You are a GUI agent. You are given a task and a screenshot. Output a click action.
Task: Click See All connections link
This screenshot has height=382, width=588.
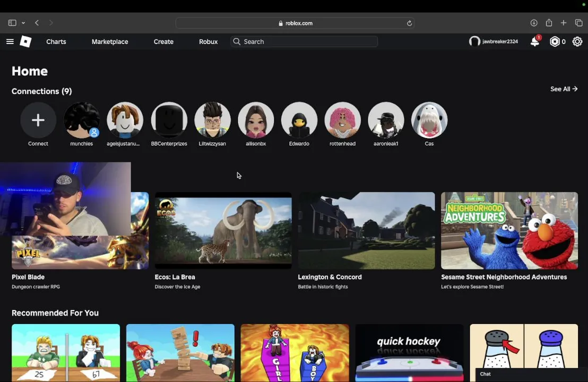tap(564, 89)
